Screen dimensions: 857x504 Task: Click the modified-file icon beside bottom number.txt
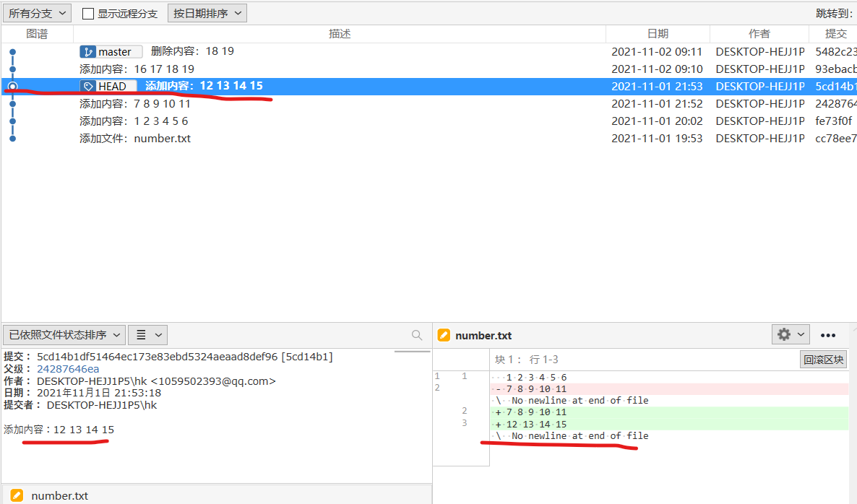17,495
